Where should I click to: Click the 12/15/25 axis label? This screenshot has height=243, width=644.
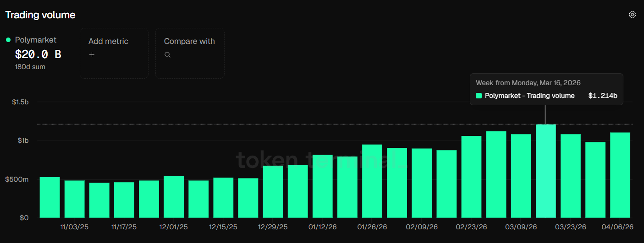point(223,227)
